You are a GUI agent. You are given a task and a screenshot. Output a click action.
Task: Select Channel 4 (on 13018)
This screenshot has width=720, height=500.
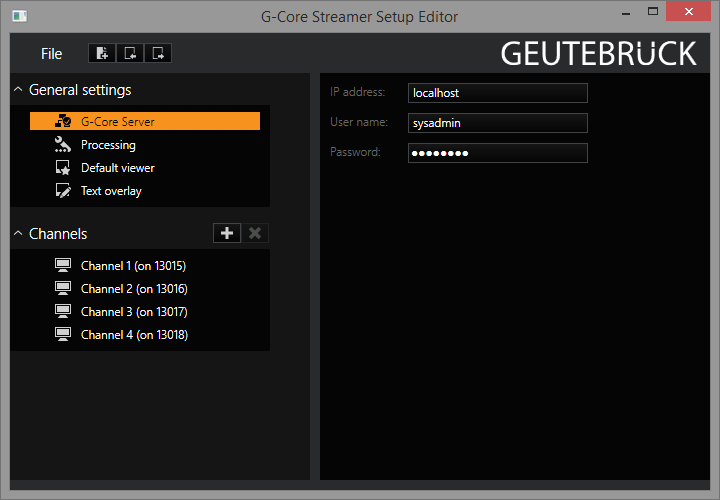pyautogui.click(x=135, y=335)
